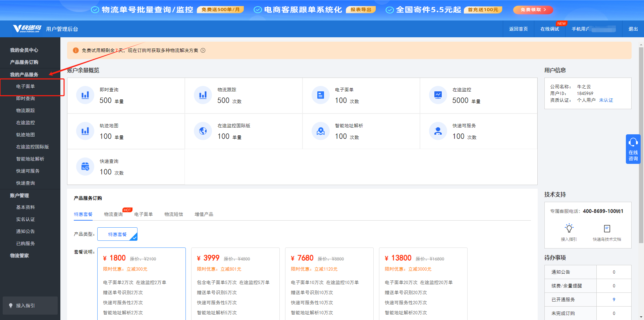Open 电子面单 in the sidebar menu
644x320 pixels.
click(25, 86)
